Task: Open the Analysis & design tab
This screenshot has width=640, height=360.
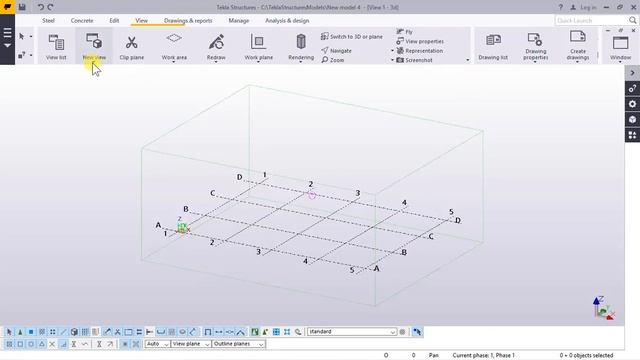Action: coord(287,20)
